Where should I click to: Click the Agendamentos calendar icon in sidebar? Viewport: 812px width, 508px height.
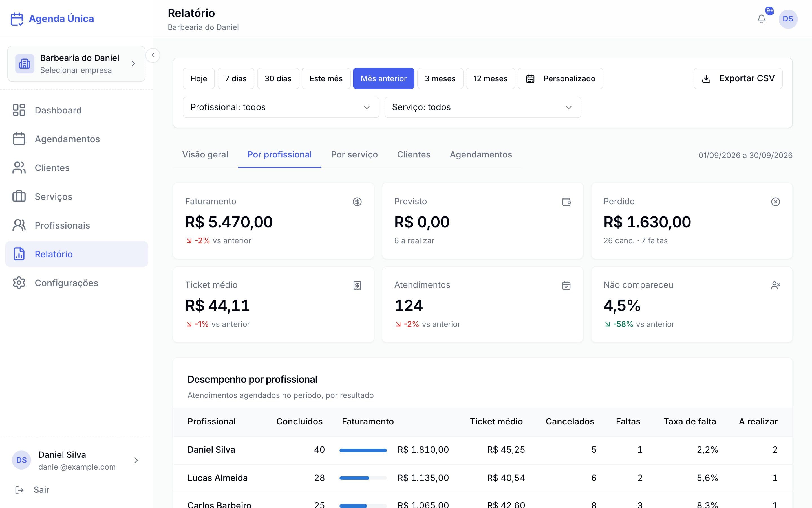pyautogui.click(x=19, y=139)
